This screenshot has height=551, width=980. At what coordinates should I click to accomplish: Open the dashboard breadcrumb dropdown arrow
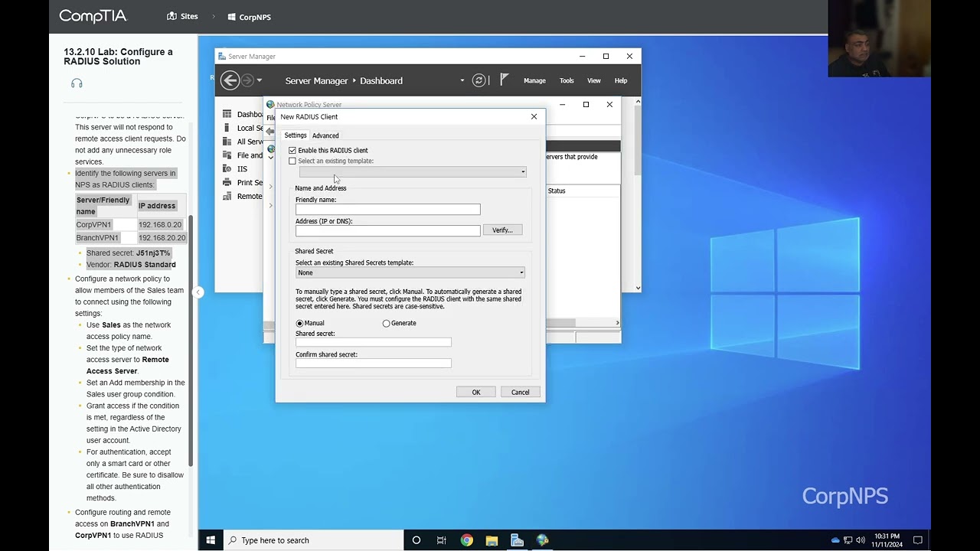pos(462,80)
